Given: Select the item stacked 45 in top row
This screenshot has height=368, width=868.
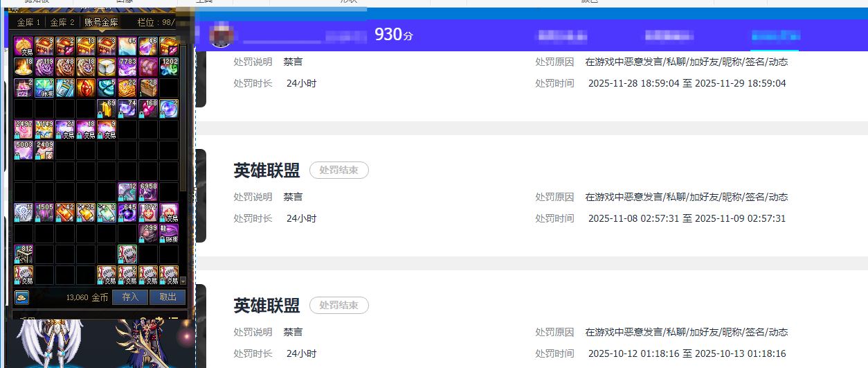Looking at the screenshot, I should pyautogui.click(x=127, y=46).
